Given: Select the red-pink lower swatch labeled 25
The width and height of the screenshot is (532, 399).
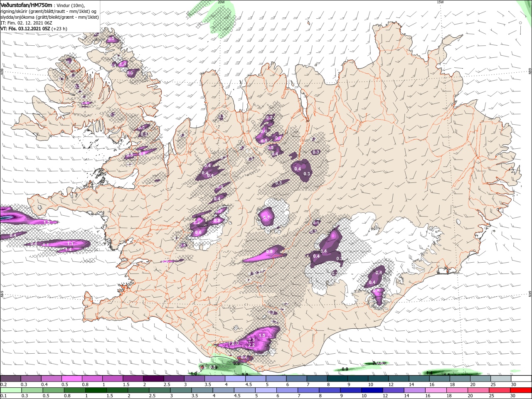Looking at the screenshot, I should tap(500, 390).
